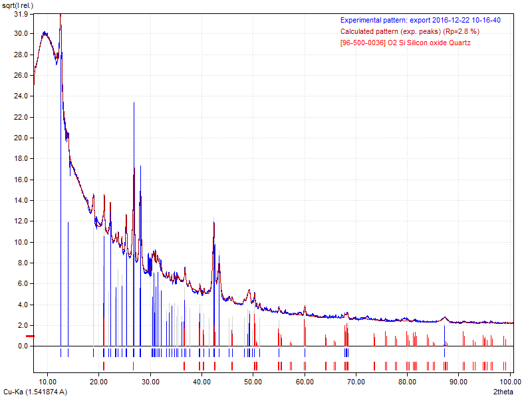
Task: Click the Calculated pattern Rp=2.8% legend entry
Action: (410, 31)
